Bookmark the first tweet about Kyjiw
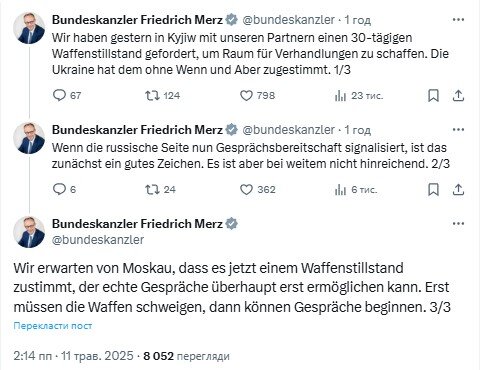480x370 pixels. [433, 96]
